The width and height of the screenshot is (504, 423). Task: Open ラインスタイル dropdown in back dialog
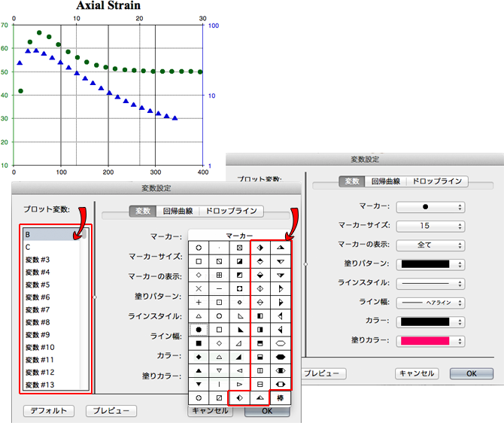click(430, 284)
